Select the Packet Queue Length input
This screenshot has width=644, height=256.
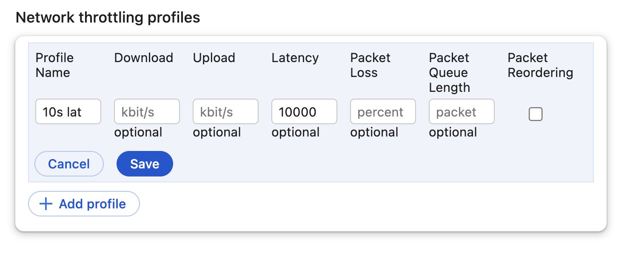[462, 111]
